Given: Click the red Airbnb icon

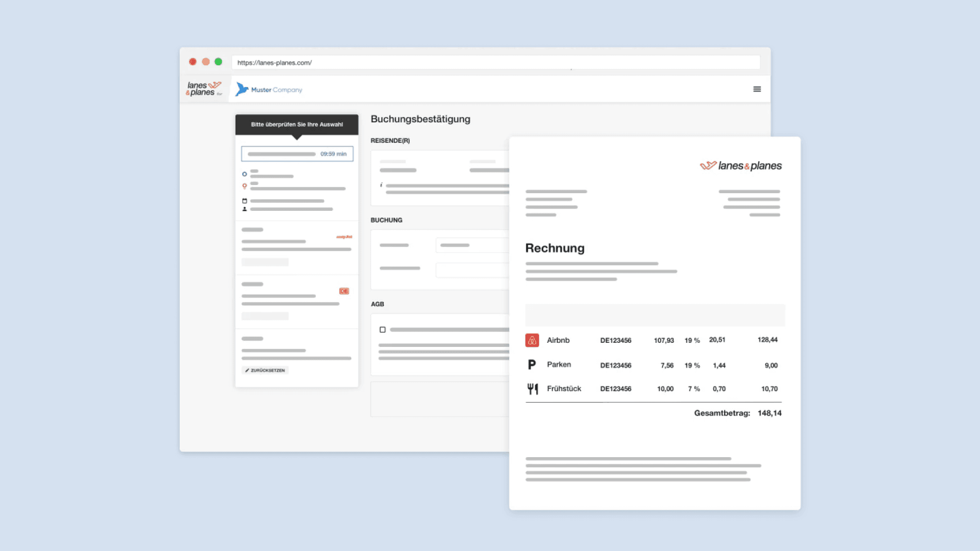Looking at the screenshot, I should pyautogui.click(x=532, y=340).
